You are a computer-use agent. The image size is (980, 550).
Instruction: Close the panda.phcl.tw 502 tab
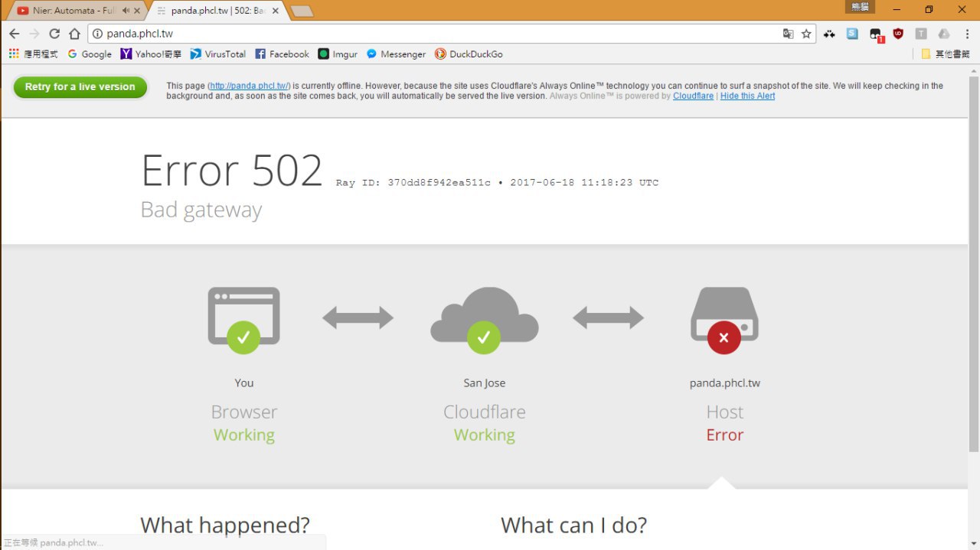[x=276, y=11]
